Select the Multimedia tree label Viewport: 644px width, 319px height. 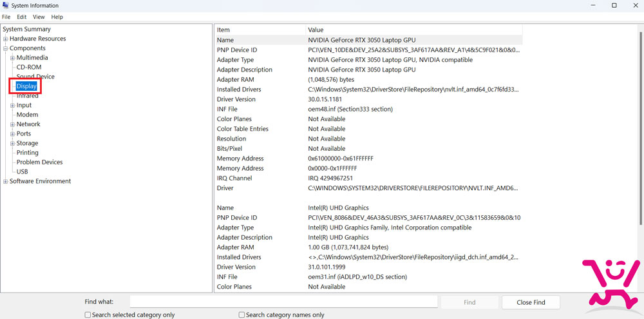click(x=32, y=57)
